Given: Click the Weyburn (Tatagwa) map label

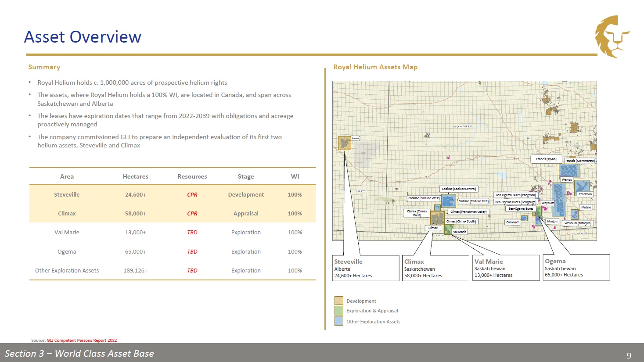Looking at the screenshot, I should [578, 223].
